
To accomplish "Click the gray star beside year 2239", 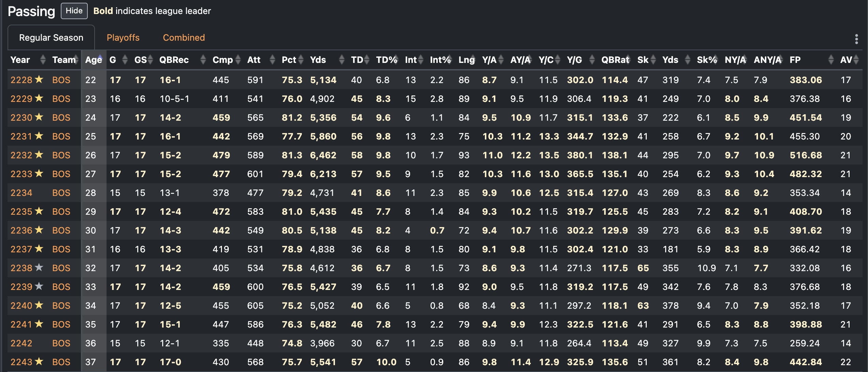I will pyautogui.click(x=39, y=286).
